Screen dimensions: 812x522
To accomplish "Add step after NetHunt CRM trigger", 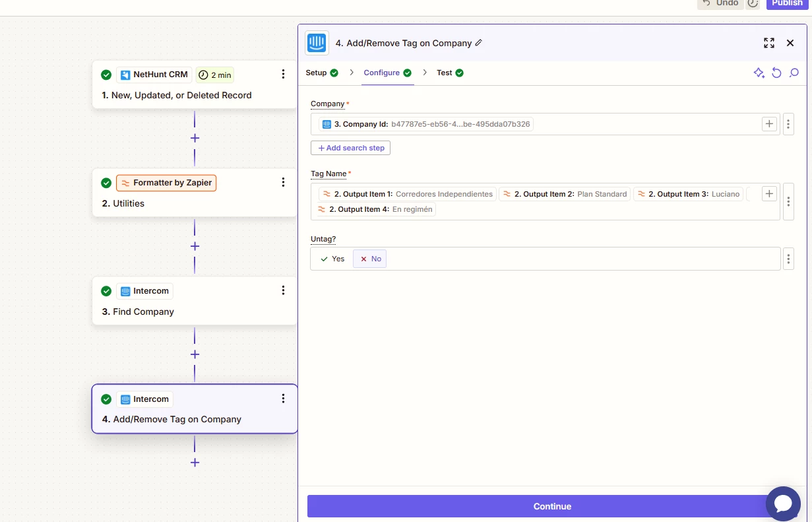I will [x=195, y=138].
